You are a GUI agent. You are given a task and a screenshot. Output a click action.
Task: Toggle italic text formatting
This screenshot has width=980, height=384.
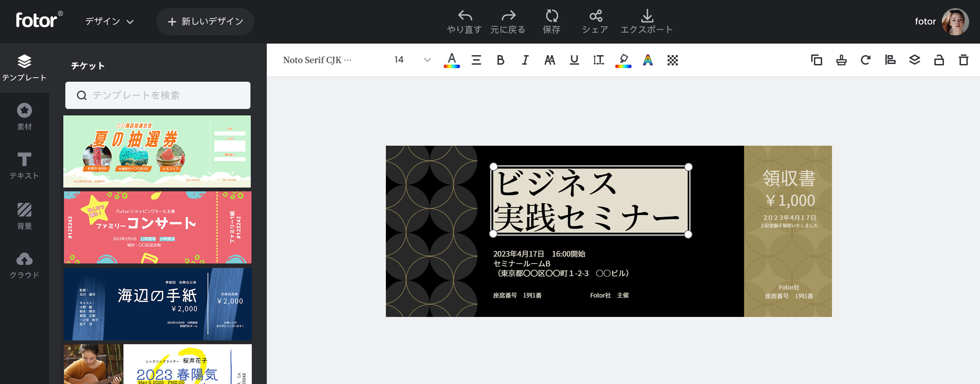(x=525, y=60)
